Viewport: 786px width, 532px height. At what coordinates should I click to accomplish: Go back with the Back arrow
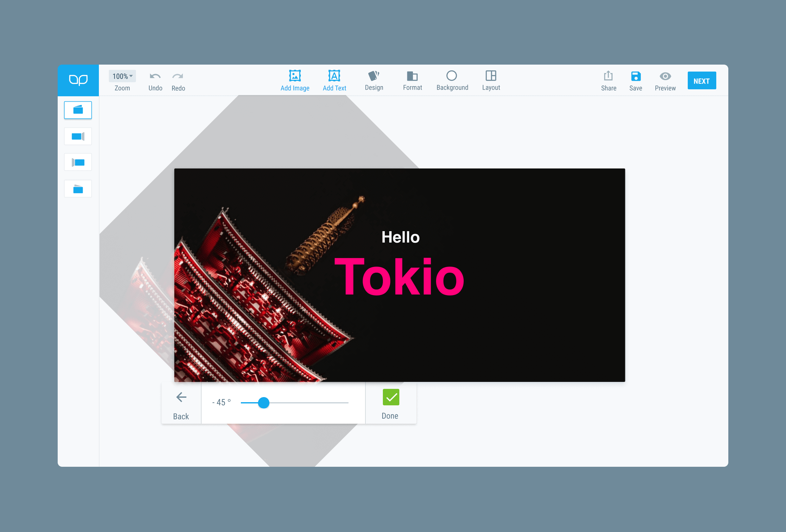pyautogui.click(x=181, y=397)
